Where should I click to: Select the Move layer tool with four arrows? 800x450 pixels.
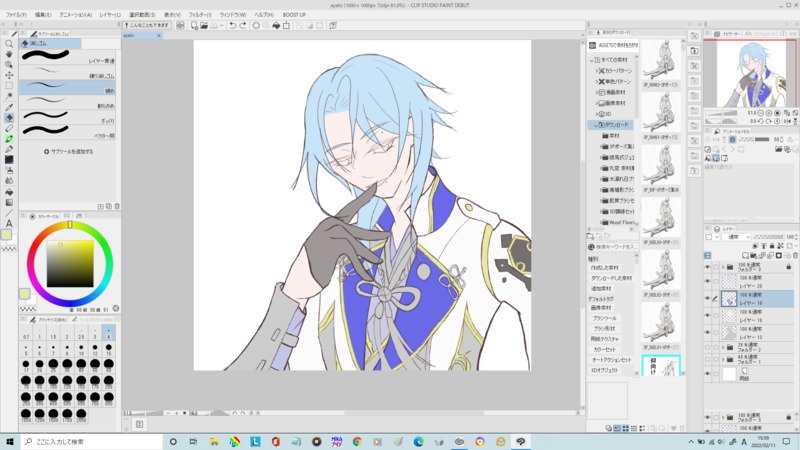[9, 75]
